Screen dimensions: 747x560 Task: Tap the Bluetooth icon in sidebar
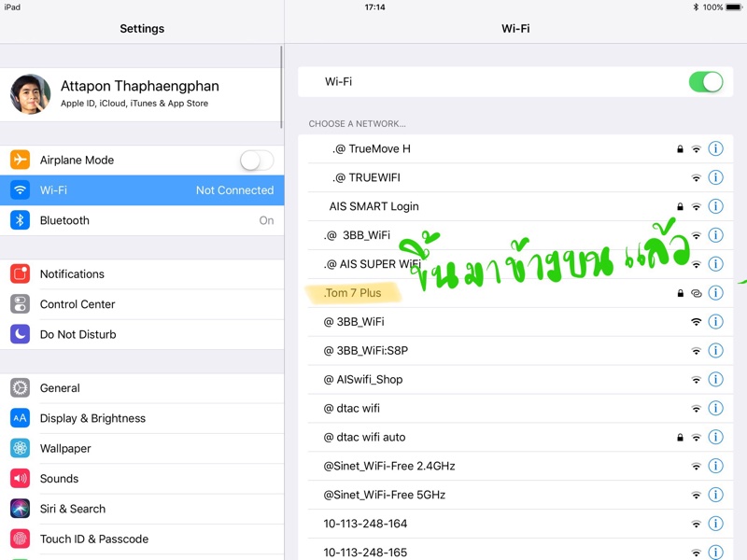20,220
